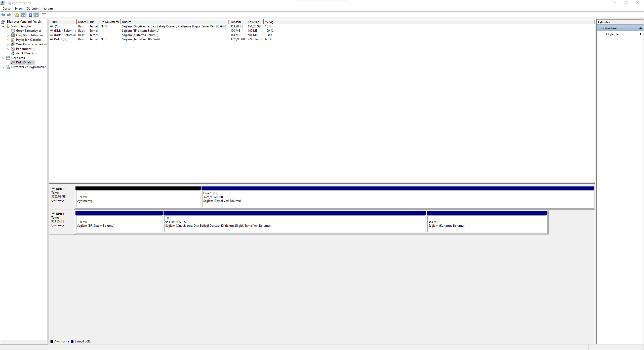The height and width of the screenshot is (350, 644).
Task: Expand the Hizmetler ve Uygulamalar node
Action: (3, 67)
